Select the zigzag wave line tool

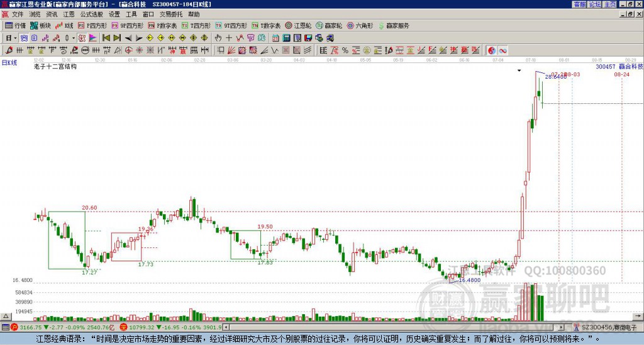click(x=274, y=50)
